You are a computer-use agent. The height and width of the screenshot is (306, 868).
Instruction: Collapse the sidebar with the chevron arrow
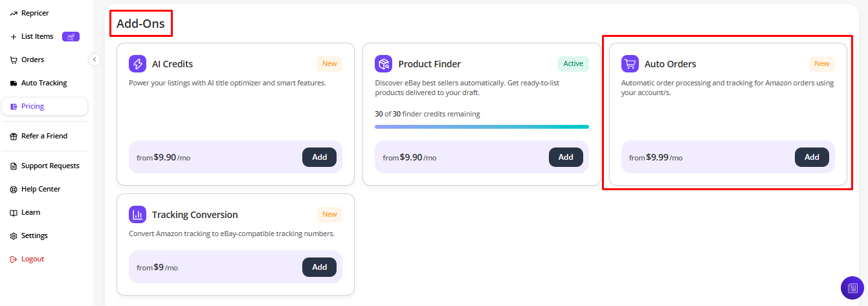click(x=95, y=60)
